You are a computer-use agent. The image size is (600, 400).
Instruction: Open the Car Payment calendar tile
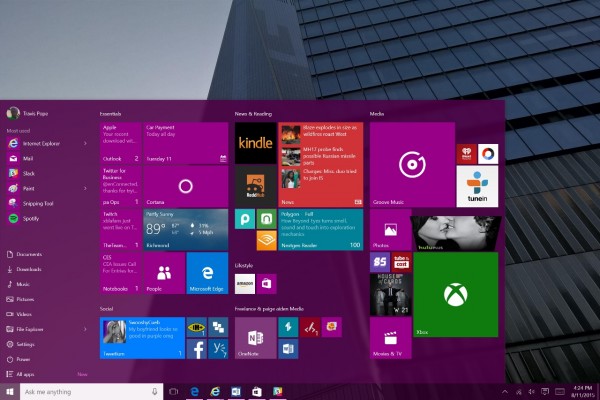point(186,143)
